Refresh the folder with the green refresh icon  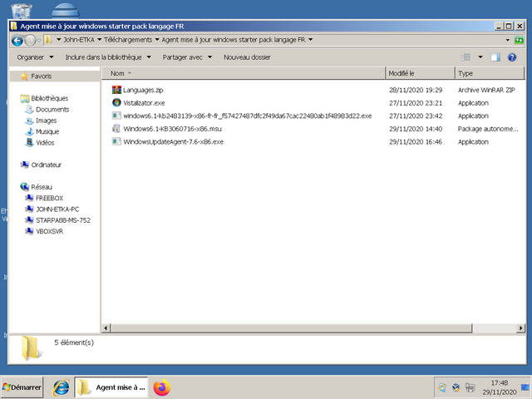tap(519, 40)
